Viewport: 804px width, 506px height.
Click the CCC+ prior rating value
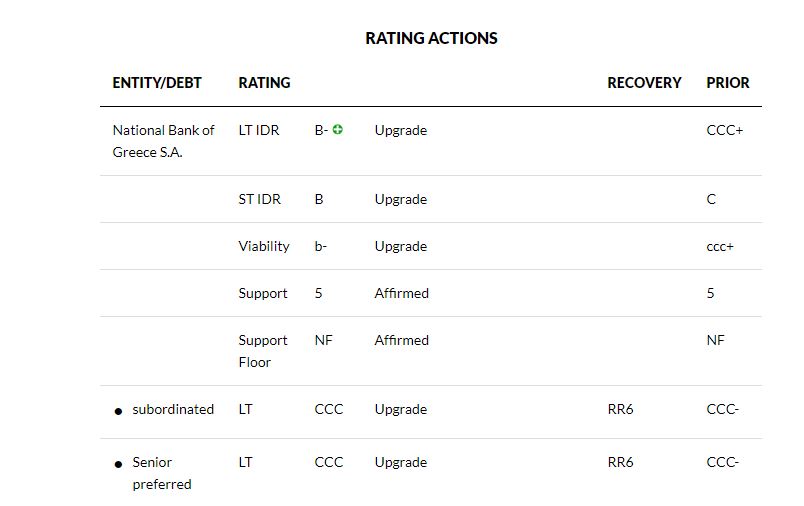[x=725, y=130]
